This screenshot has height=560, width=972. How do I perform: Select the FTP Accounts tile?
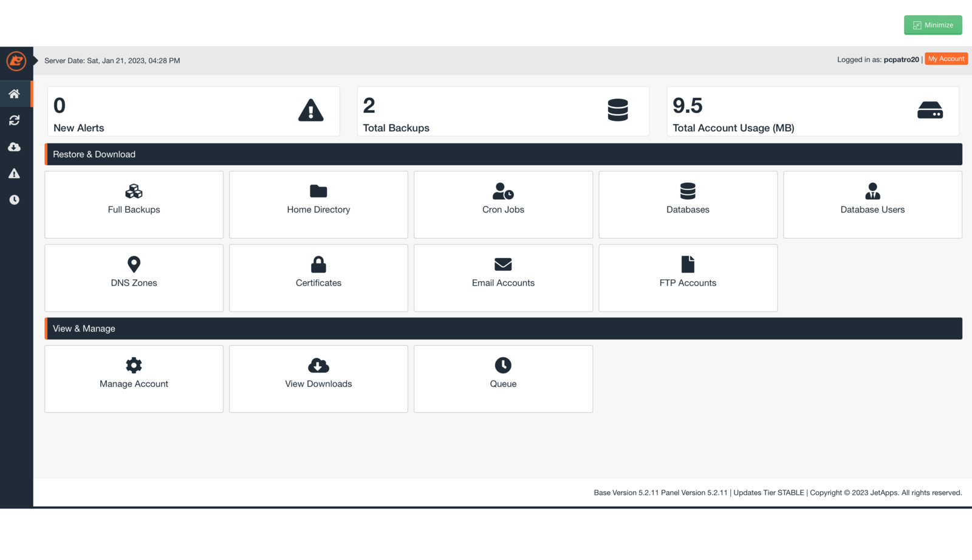(x=688, y=278)
